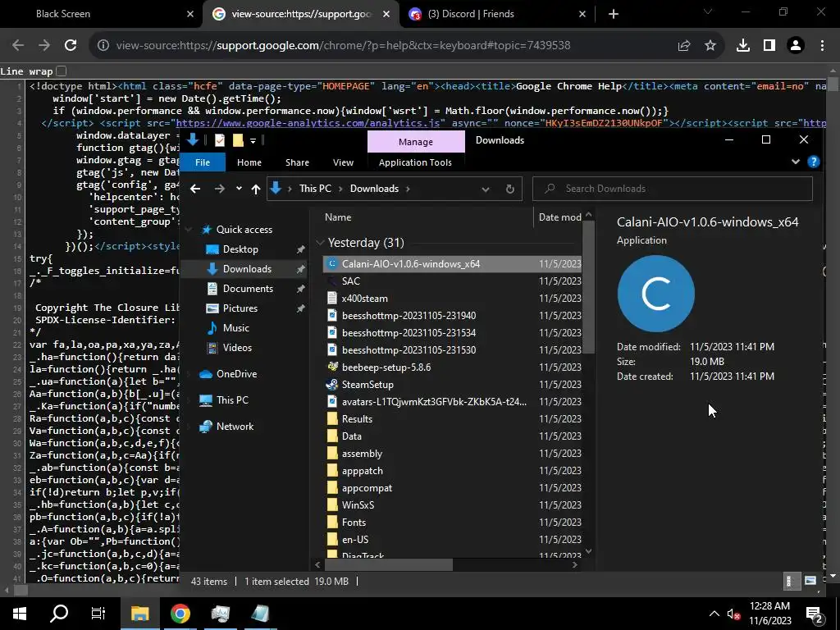The image size is (840, 630).
Task: Sort files by Date modified column
Action: click(x=559, y=217)
